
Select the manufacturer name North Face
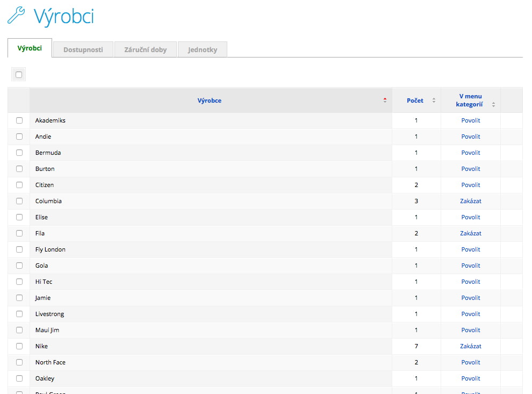50,362
